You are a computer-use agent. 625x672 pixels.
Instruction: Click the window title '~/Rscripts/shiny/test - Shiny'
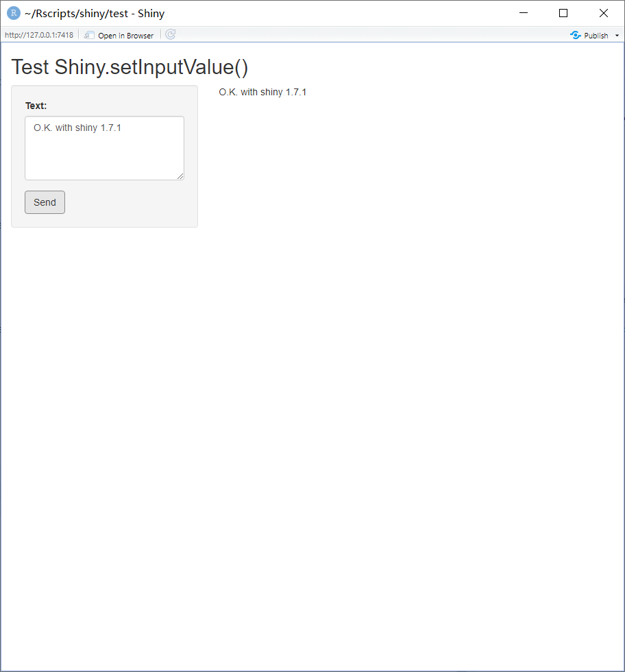coord(95,13)
